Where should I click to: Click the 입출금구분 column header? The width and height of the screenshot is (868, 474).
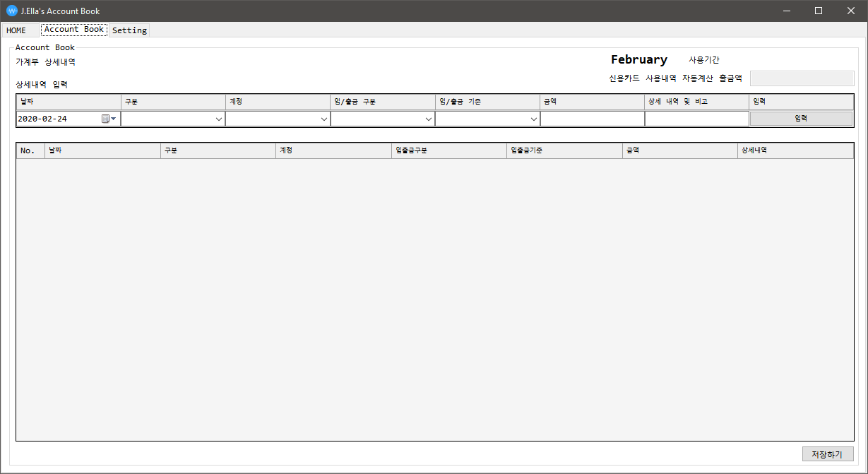point(449,150)
